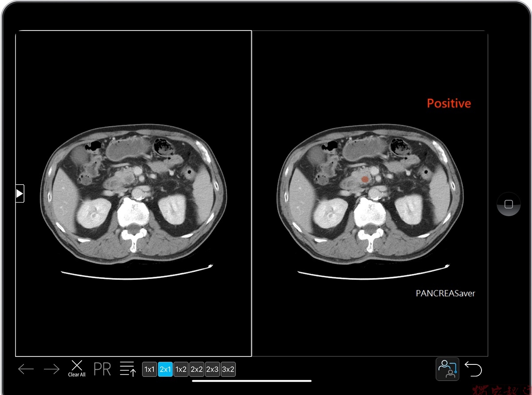Click the orange lesion marker on the pancreas
Screen dimensions: 532x395
pyautogui.click(x=364, y=179)
